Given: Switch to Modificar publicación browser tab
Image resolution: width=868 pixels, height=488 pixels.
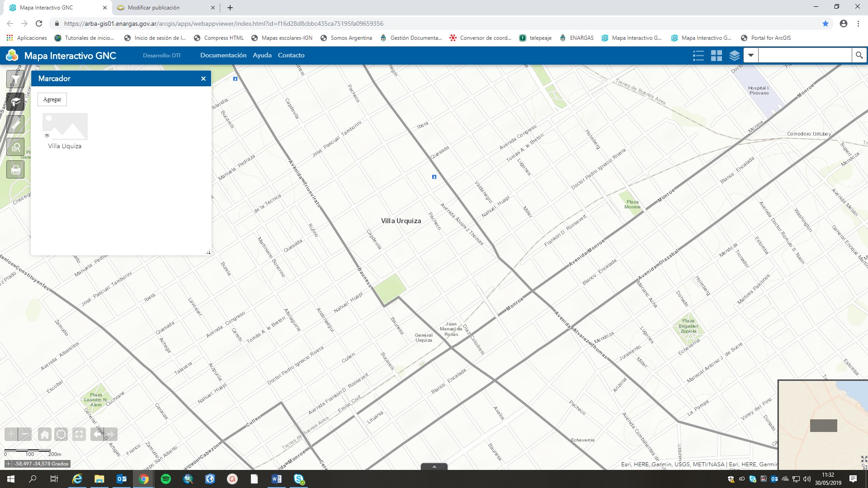Looking at the screenshot, I should tap(165, 8).
